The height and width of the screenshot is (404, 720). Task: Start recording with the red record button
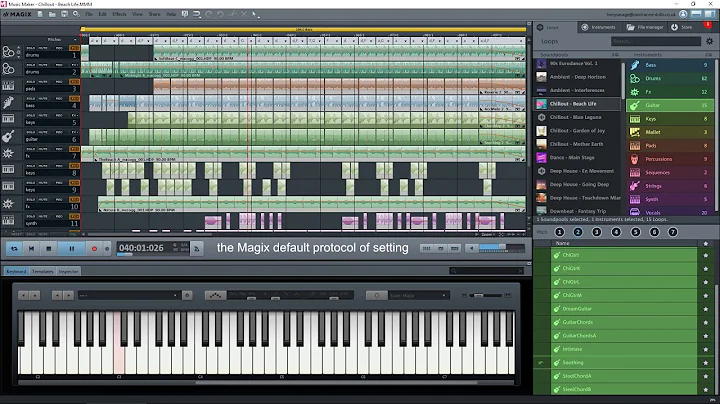[x=94, y=248]
